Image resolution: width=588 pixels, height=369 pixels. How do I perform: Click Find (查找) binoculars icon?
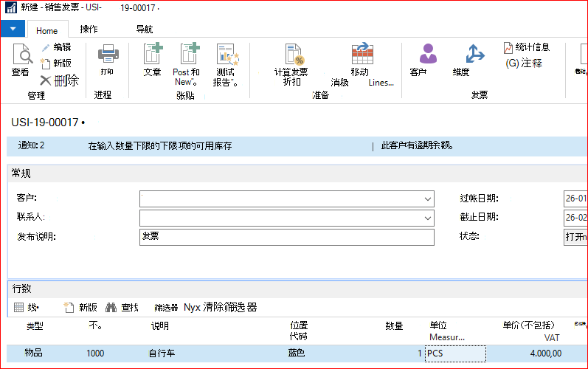click(x=111, y=308)
